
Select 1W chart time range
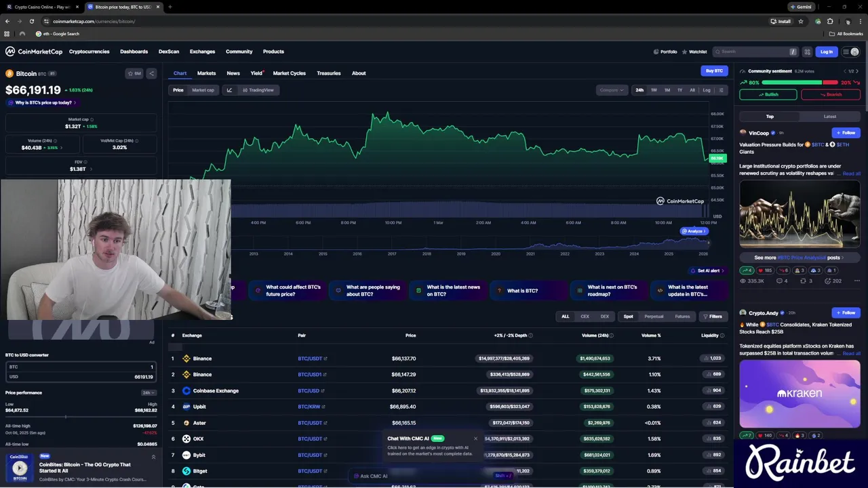(x=654, y=90)
